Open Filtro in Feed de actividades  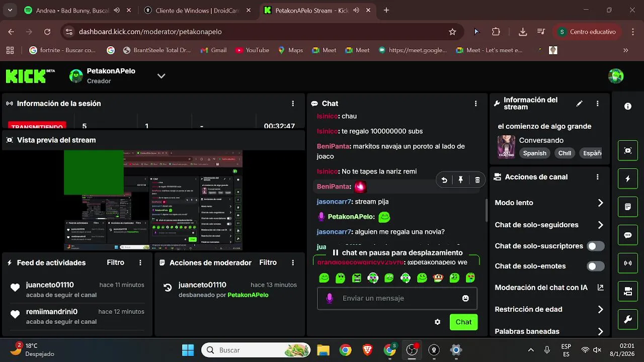[116, 262]
